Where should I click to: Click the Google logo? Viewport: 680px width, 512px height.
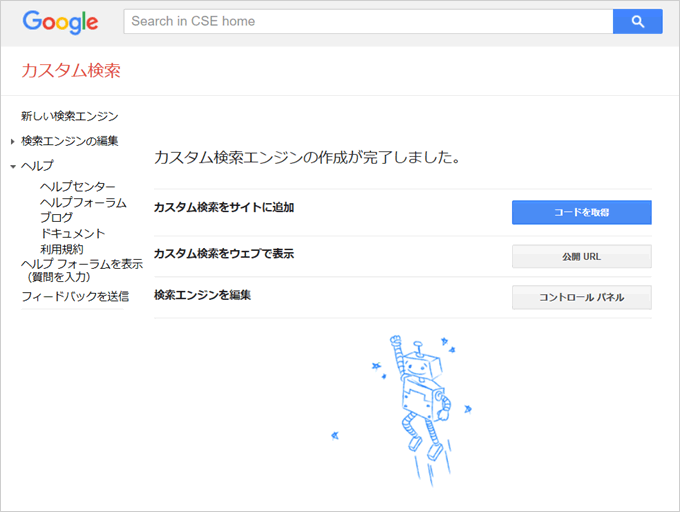pyautogui.click(x=60, y=22)
